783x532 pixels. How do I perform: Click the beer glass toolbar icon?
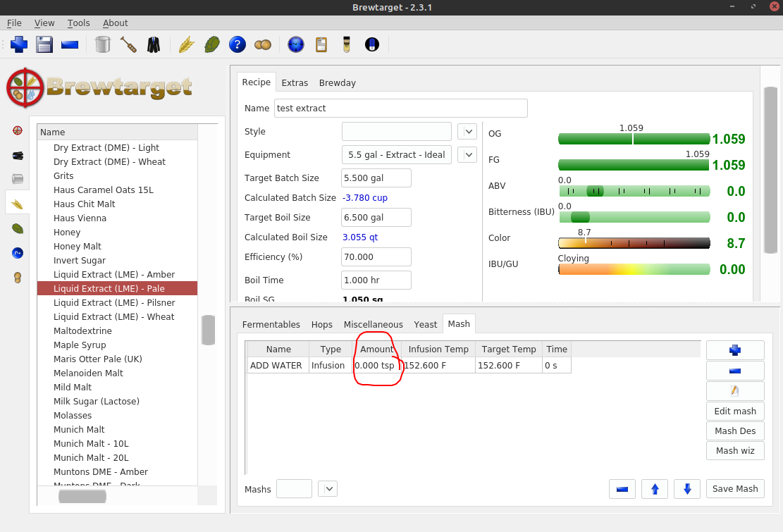point(347,44)
